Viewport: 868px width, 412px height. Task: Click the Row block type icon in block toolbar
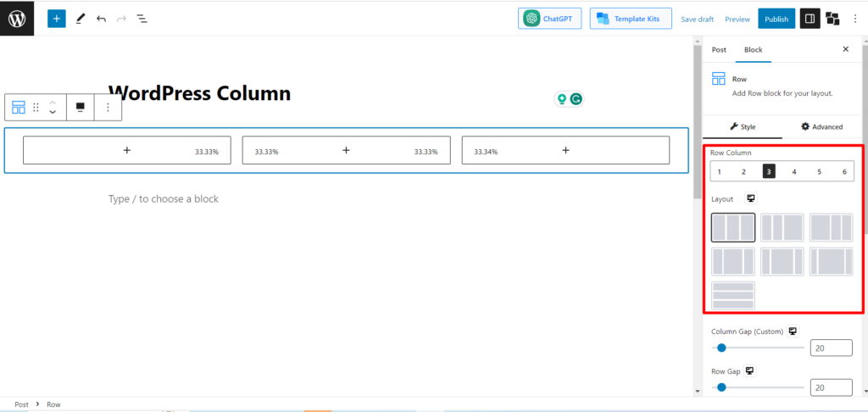pos(19,108)
